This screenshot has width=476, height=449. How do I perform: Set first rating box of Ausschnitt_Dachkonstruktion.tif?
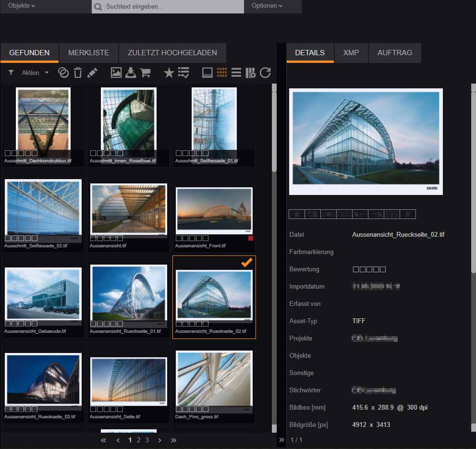tap(8, 153)
